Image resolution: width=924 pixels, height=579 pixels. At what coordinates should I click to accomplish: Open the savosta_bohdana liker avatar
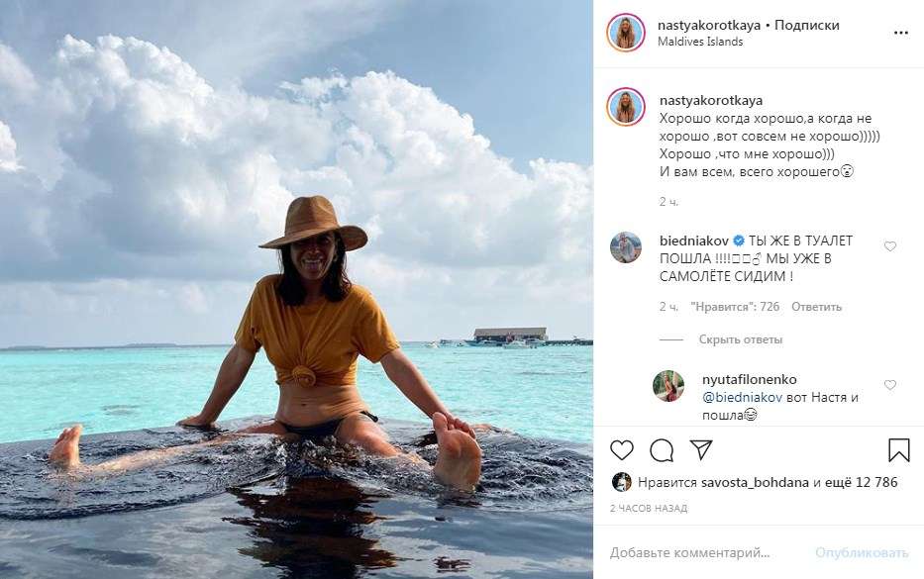[x=621, y=482]
